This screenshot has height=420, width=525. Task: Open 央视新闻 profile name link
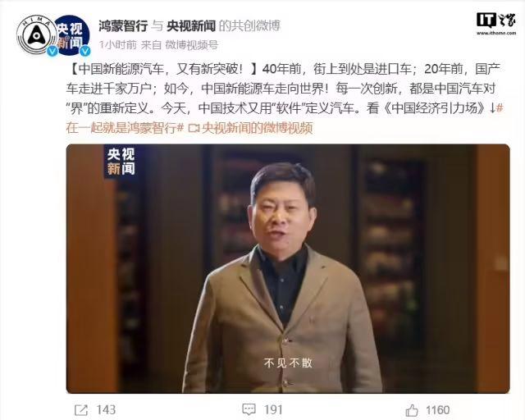click(x=191, y=25)
